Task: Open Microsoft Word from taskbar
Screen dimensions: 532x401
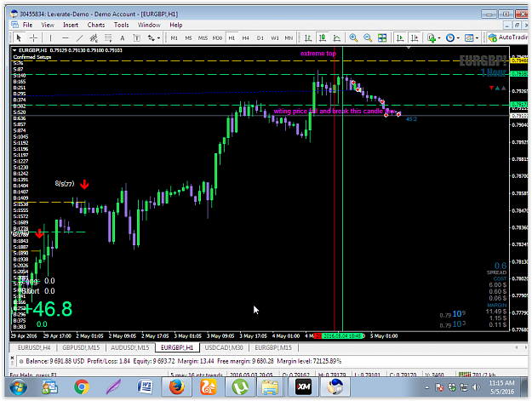Action: point(145,387)
